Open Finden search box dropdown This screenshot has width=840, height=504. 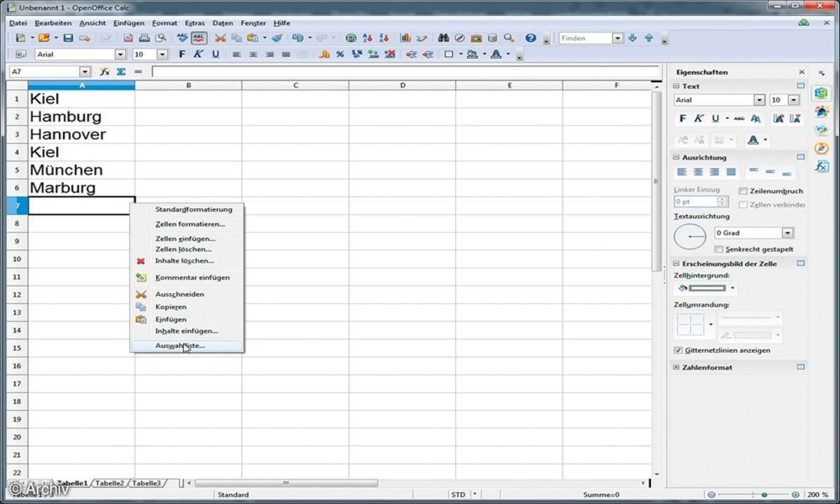pyautogui.click(x=617, y=38)
